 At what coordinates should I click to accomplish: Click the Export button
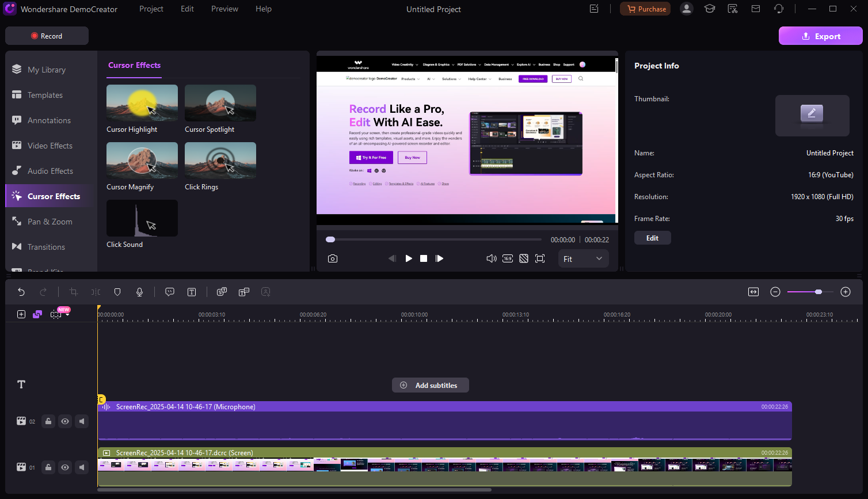pos(821,36)
